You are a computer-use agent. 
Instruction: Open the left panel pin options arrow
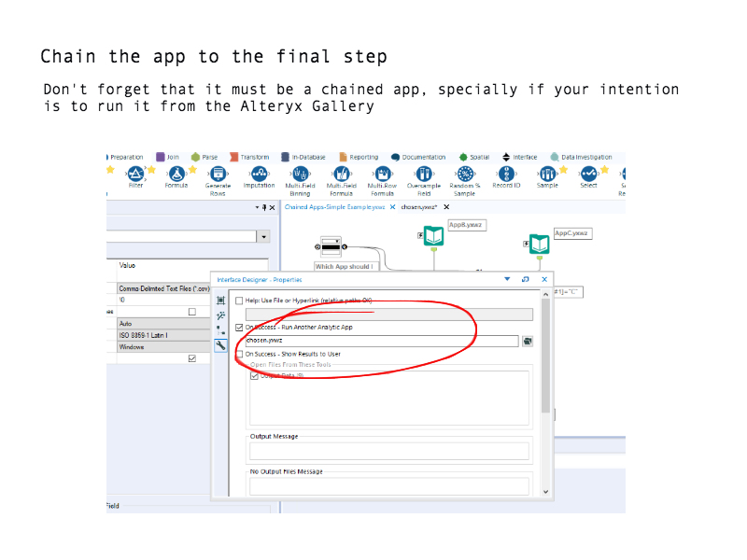click(x=257, y=207)
